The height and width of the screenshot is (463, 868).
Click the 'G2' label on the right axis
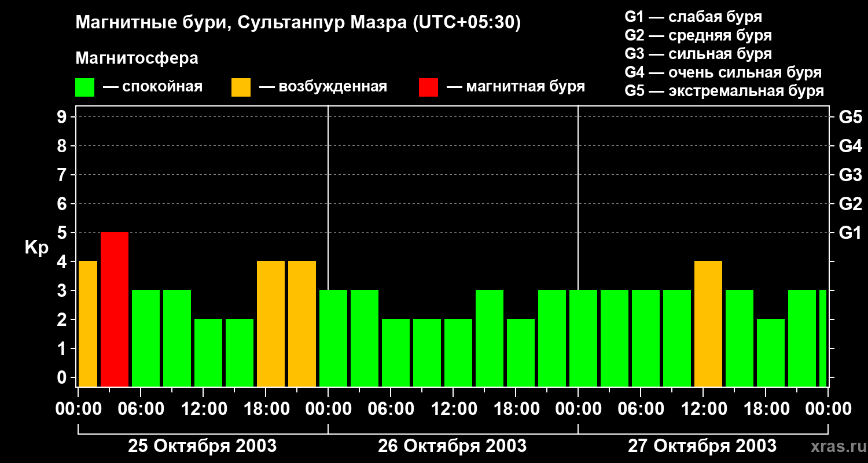point(850,204)
